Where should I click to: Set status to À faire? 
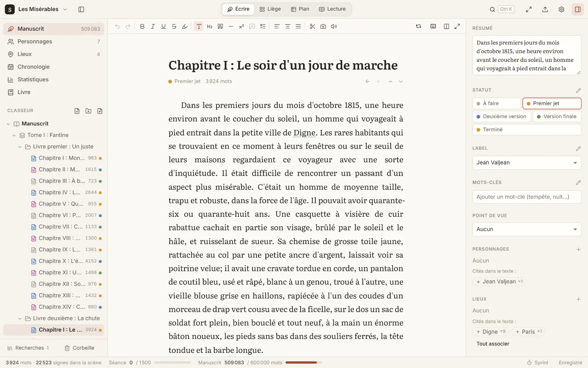pyautogui.click(x=496, y=103)
